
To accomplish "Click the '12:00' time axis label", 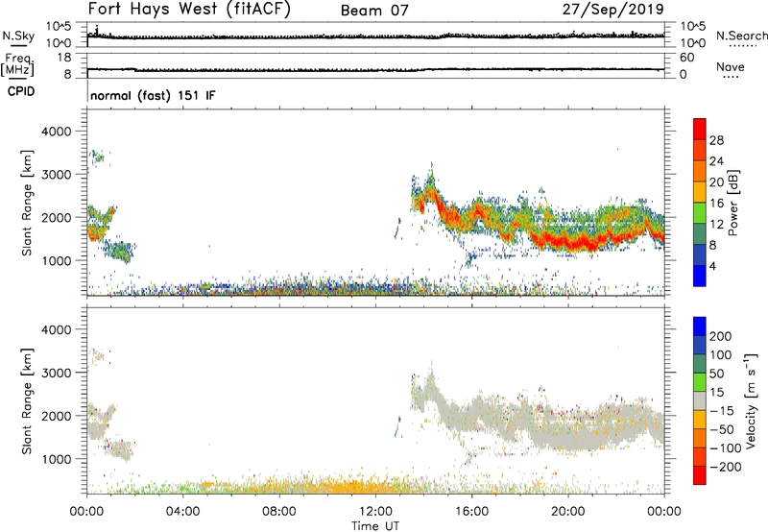I will pos(375,512).
